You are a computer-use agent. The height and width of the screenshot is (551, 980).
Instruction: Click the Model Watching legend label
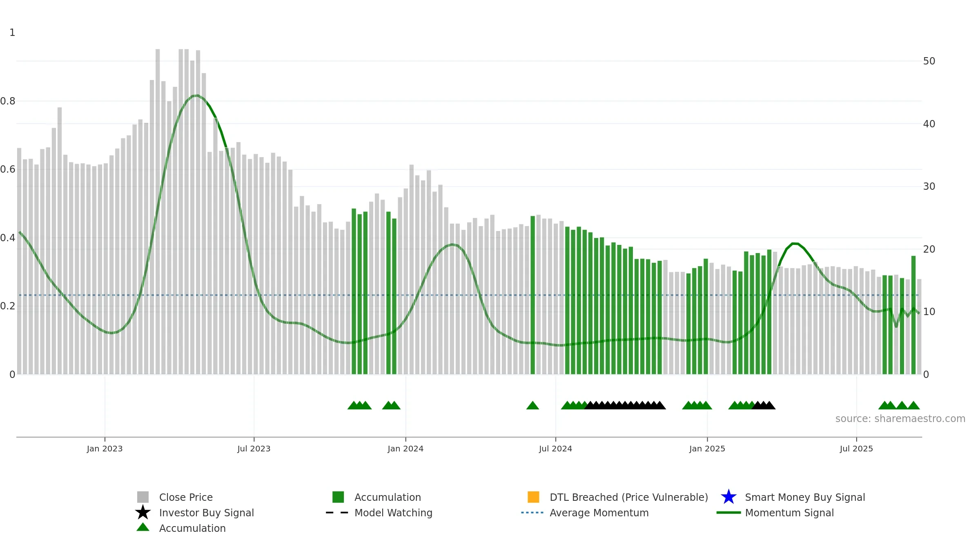click(x=393, y=513)
